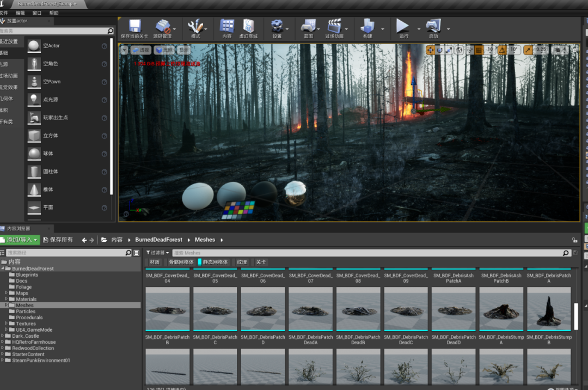Click the help icon next to 空角色
Viewport: 588px width, 390px height.
pos(104,64)
